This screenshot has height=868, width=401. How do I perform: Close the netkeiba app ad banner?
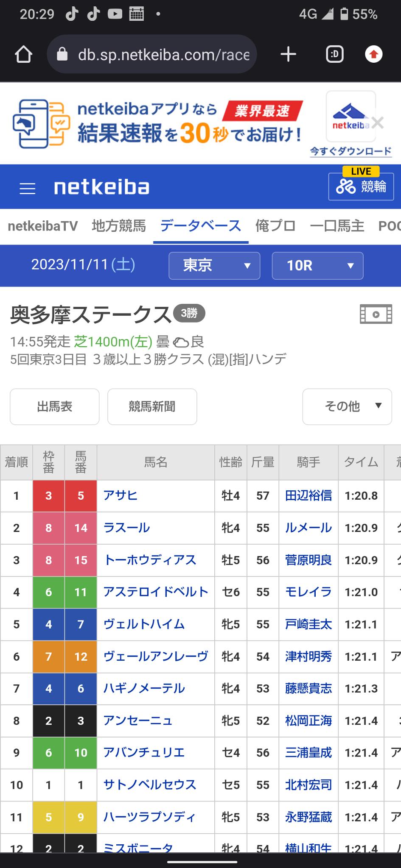click(x=377, y=123)
